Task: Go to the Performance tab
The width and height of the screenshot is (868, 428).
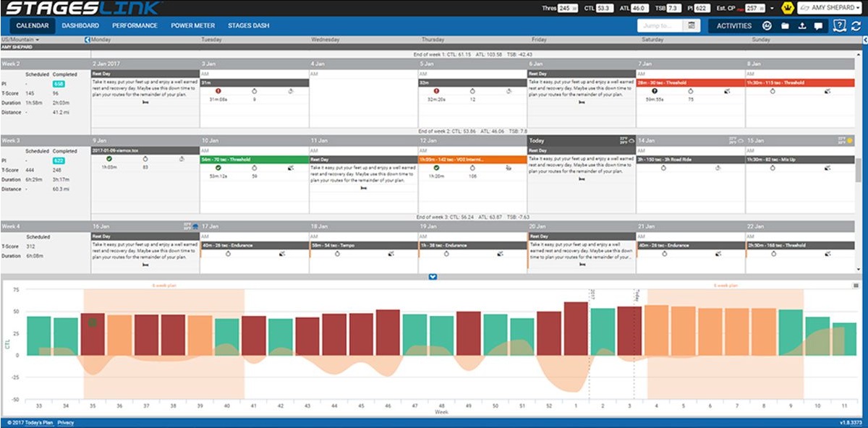Action: (x=135, y=26)
